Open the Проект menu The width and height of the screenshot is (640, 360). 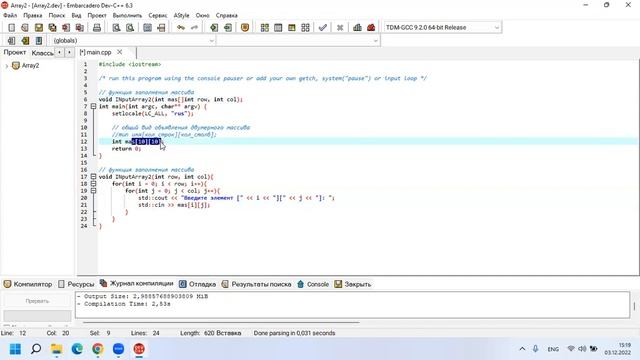coord(97,15)
